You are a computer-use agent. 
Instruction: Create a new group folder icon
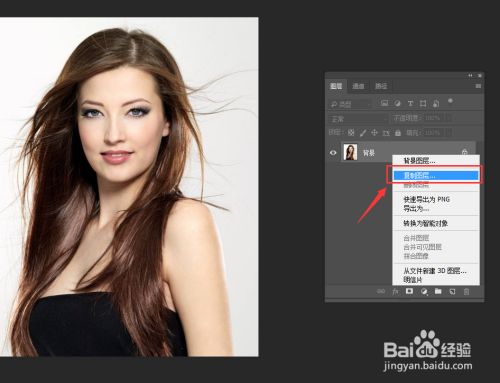click(438, 291)
